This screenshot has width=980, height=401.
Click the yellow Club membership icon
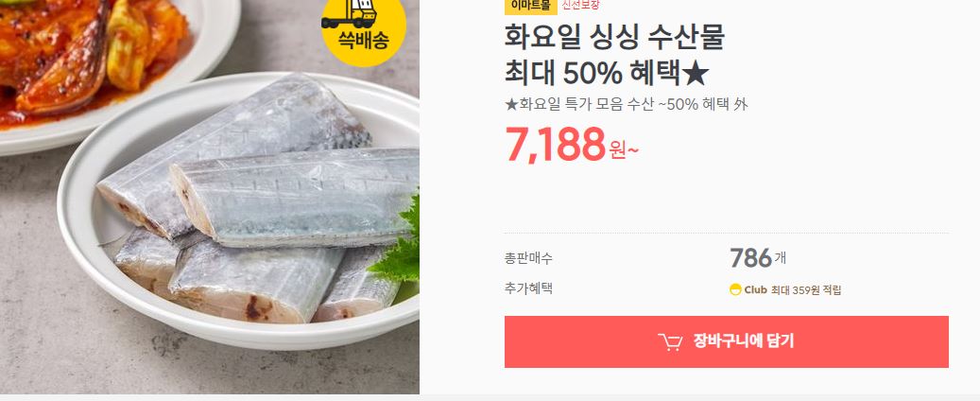[x=735, y=289]
